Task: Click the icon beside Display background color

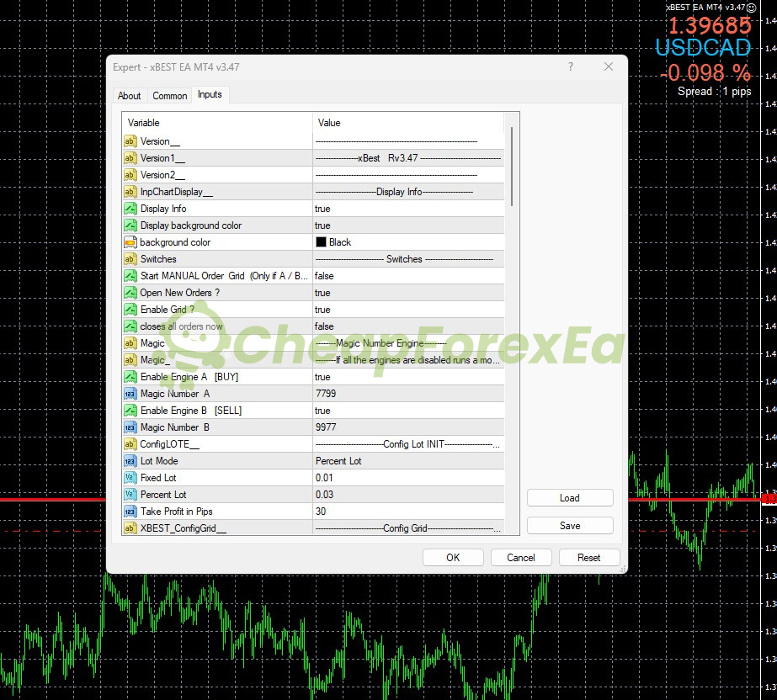Action: (x=130, y=225)
